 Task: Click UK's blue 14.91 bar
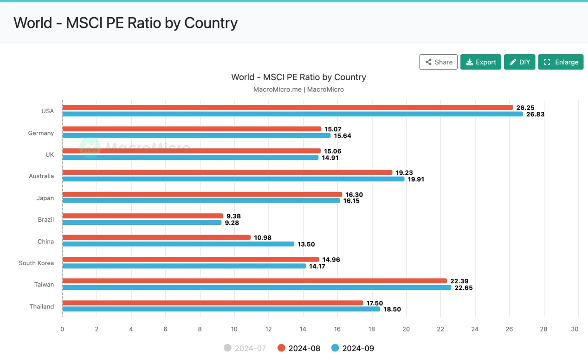191,158
